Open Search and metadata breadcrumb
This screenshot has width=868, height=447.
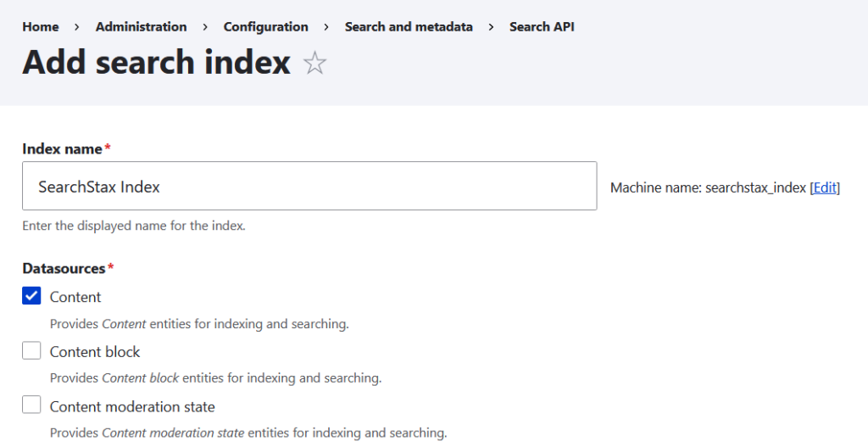[x=409, y=27]
